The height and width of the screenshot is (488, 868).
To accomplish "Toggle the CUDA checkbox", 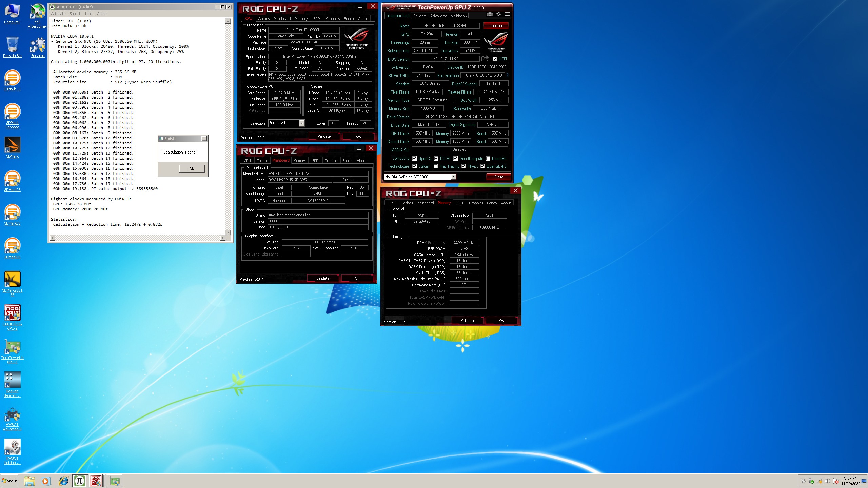I will 436,159.
